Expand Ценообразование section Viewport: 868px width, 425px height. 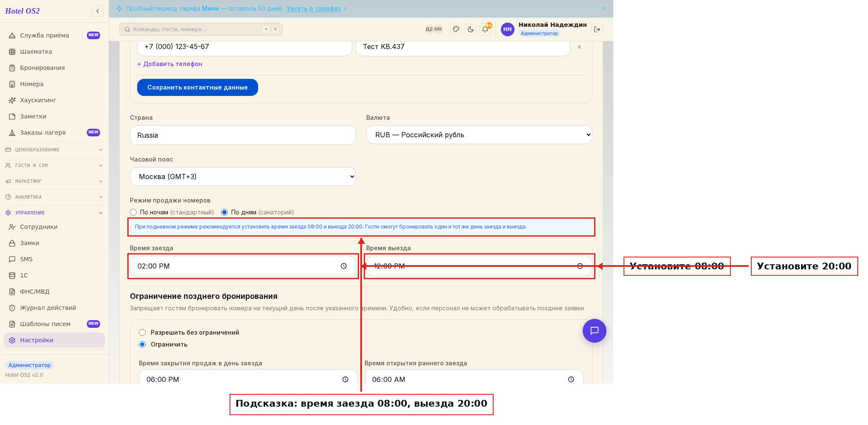pos(54,150)
